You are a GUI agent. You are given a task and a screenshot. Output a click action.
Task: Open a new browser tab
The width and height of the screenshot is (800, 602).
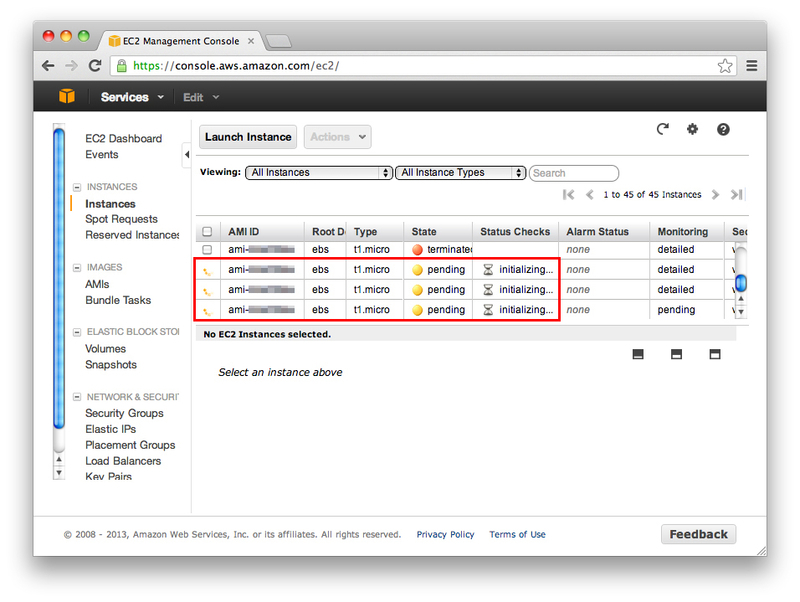click(278, 41)
